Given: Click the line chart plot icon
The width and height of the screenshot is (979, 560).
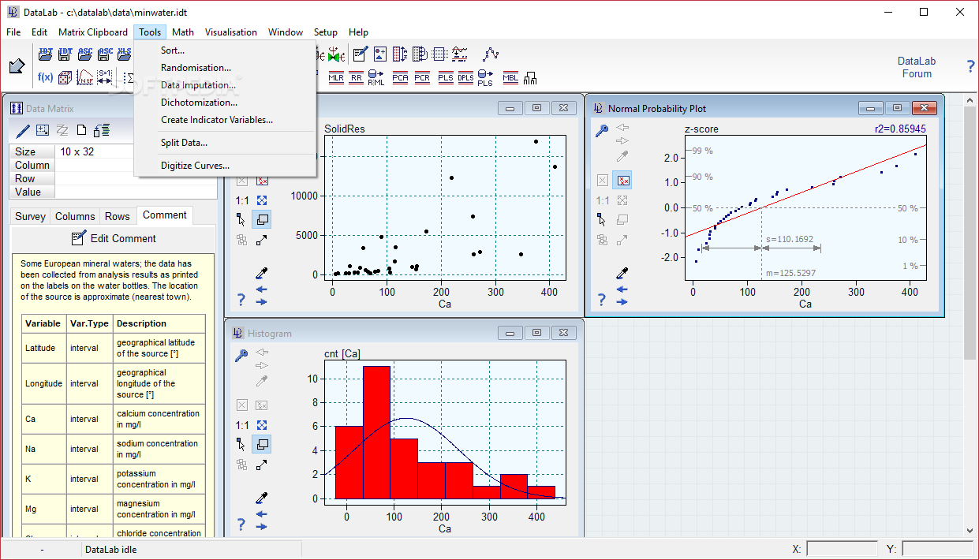Looking at the screenshot, I should (491, 54).
